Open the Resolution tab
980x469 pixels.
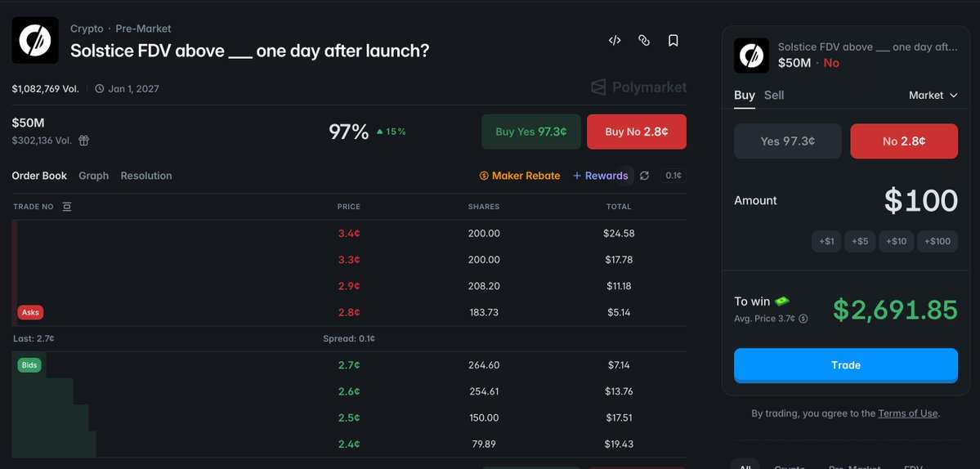[x=146, y=176]
